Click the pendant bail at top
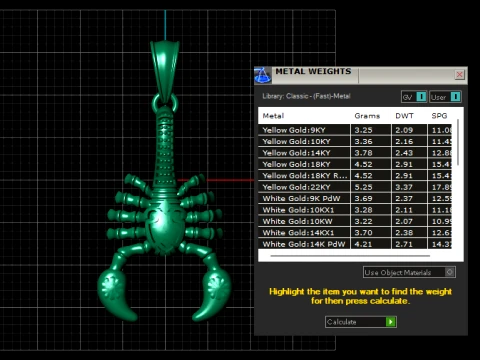480x360 pixels. pos(165,72)
